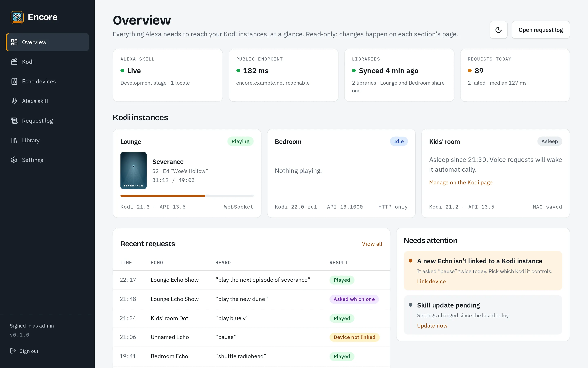Click the Libraries Synced 4 min ago card
The width and height of the screenshot is (588, 368).
399,75
